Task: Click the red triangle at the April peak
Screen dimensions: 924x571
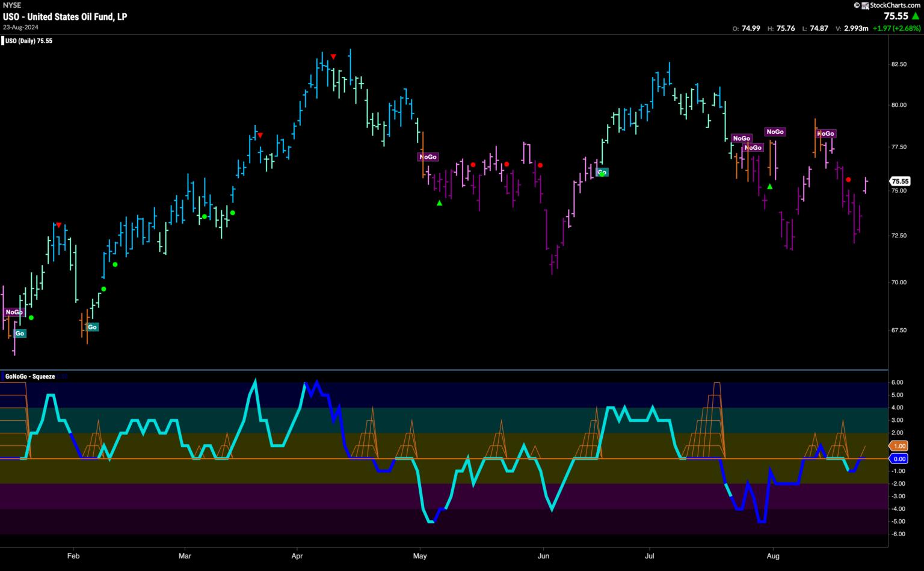Action: [333, 56]
